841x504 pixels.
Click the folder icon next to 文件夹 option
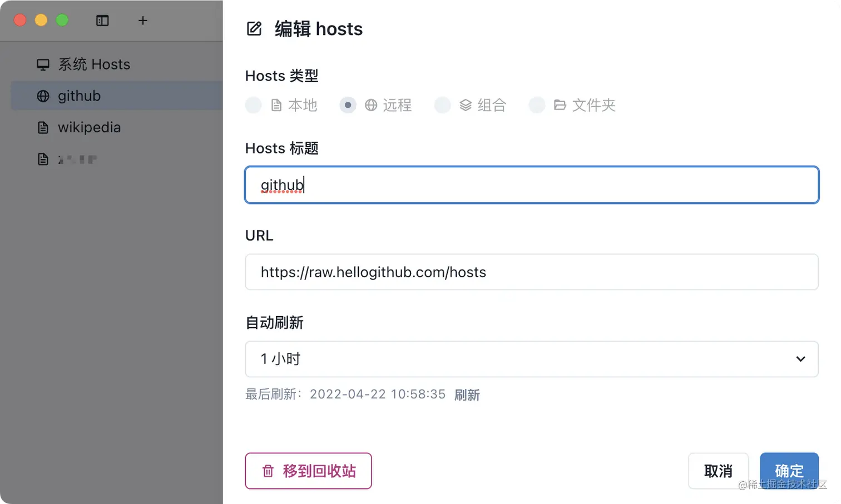560,105
